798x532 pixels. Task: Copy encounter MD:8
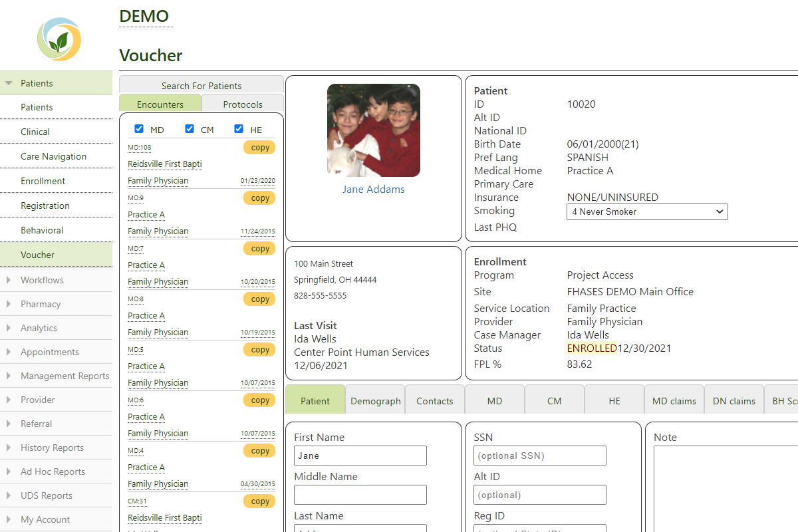tap(259, 299)
